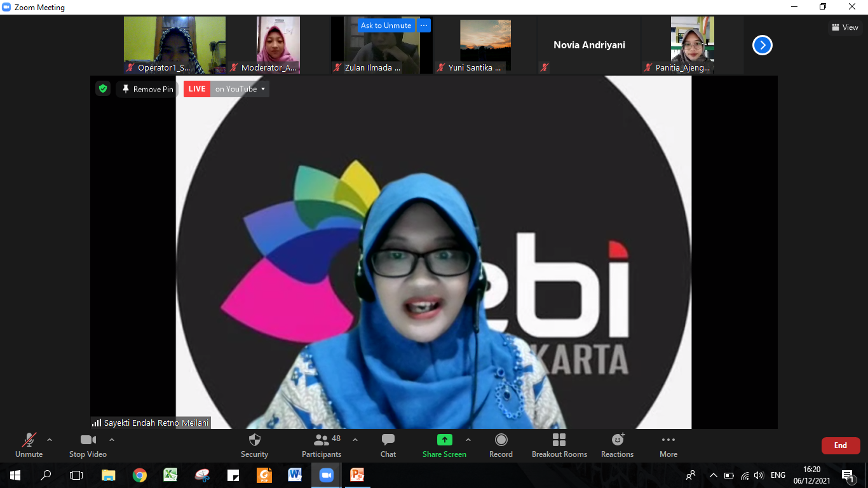
Task: Click the red End meeting button
Action: pyautogui.click(x=841, y=445)
